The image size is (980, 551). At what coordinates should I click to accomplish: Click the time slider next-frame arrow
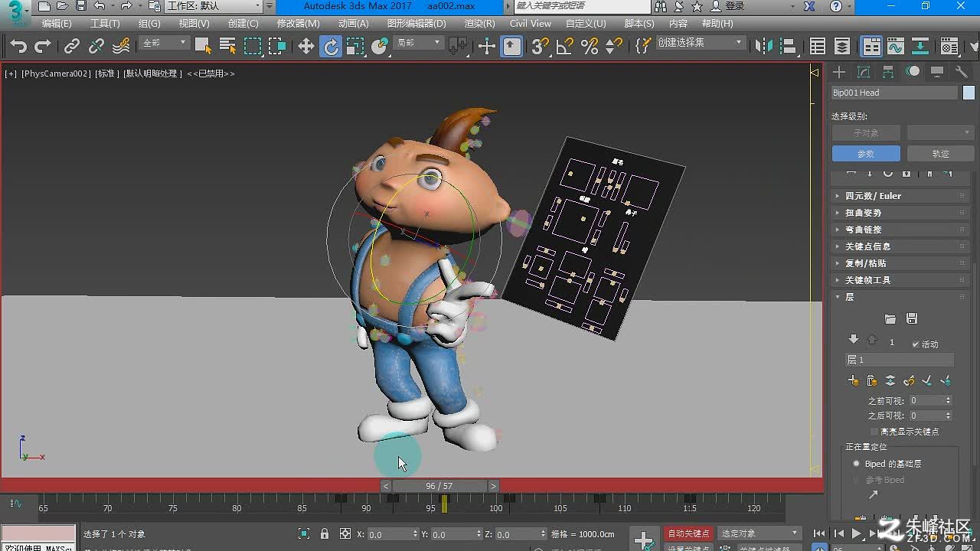tap(493, 486)
